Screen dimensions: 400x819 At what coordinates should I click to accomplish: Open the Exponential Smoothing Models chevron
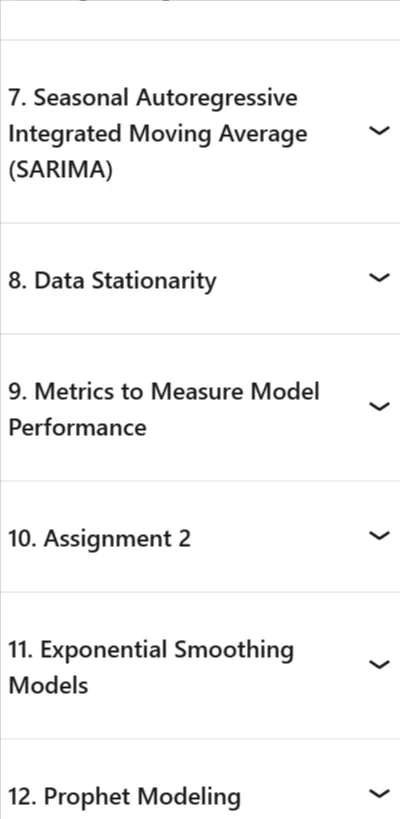point(379,664)
